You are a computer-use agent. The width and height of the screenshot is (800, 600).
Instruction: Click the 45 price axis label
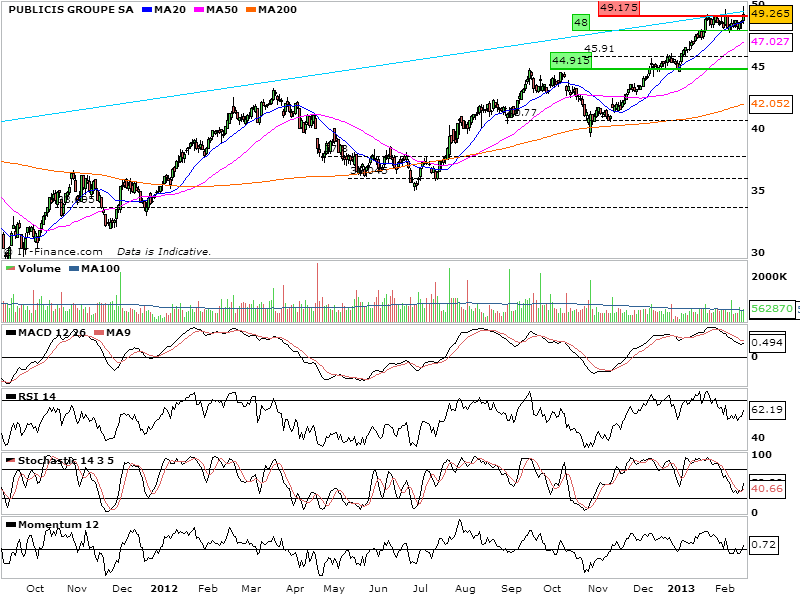pyautogui.click(x=758, y=67)
